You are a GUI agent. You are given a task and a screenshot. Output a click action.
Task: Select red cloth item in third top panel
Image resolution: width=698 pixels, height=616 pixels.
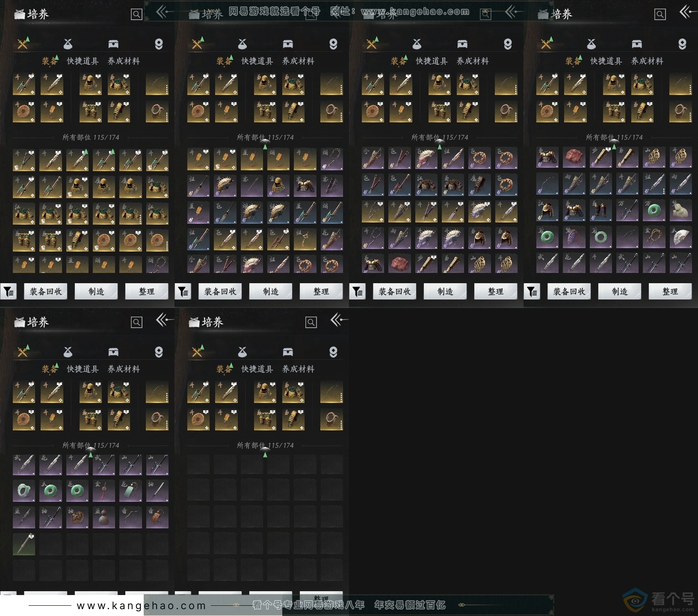coord(399,264)
